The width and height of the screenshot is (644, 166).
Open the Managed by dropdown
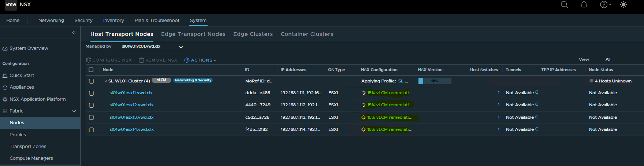click(152, 47)
